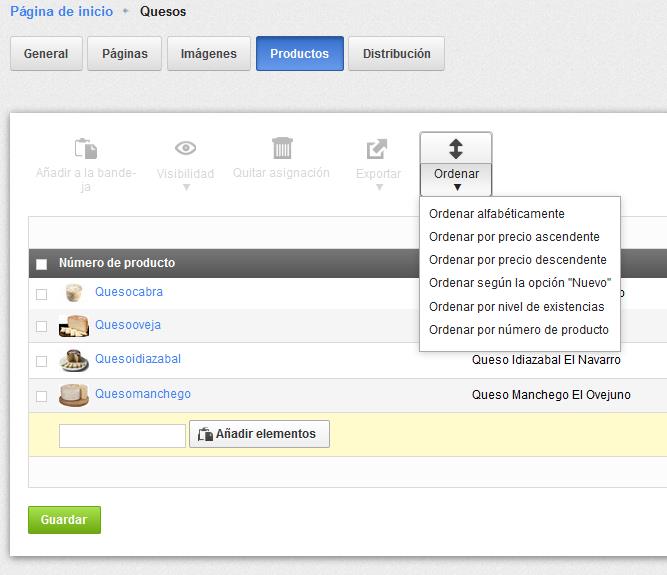The height and width of the screenshot is (575, 667).
Task: Click the Quitar asignación trash icon
Action: pos(282,149)
